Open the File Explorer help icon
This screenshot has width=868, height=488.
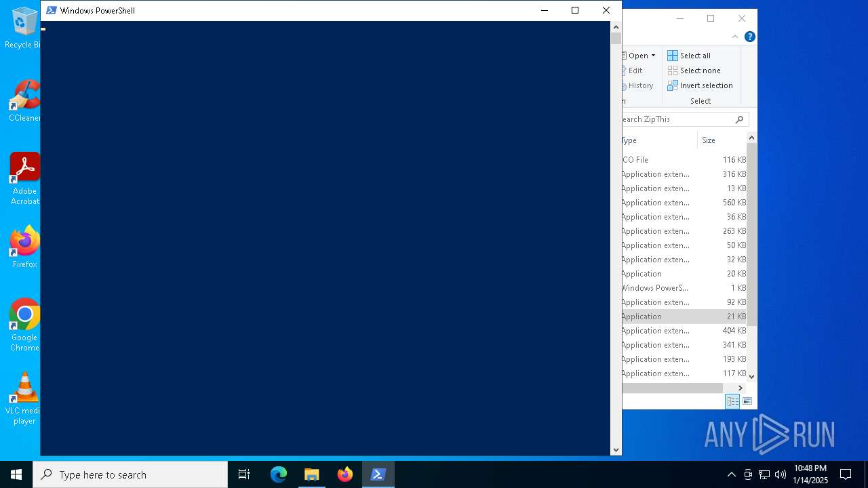[x=750, y=37]
